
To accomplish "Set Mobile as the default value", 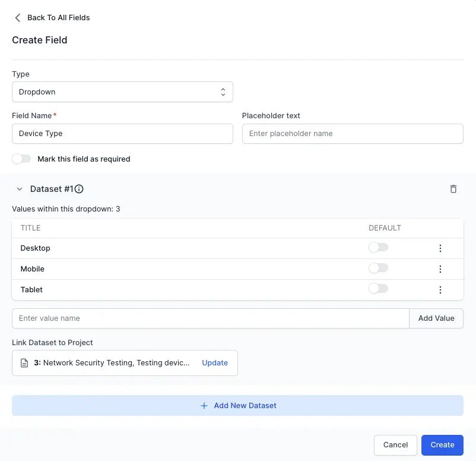I will (x=378, y=269).
